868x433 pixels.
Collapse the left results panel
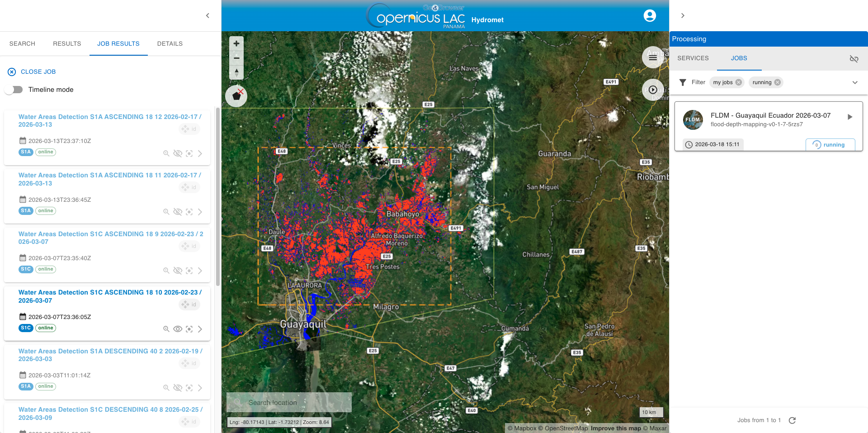208,16
